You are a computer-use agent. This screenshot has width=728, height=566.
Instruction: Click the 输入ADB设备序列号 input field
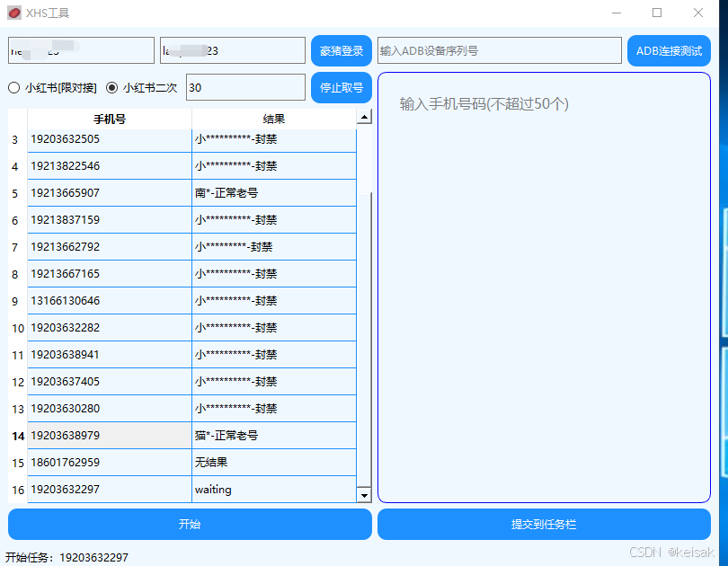tap(499, 50)
